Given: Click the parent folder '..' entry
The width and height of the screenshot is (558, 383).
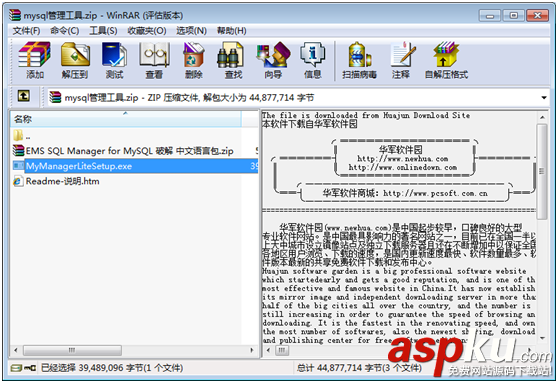Looking at the screenshot, I should pyautogui.click(x=22, y=136).
